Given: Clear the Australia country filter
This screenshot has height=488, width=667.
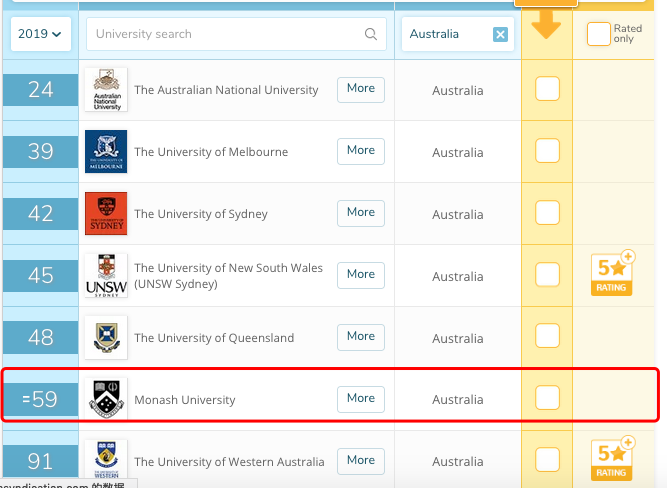Looking at the screenshot, I should click(x=500, y=34).
